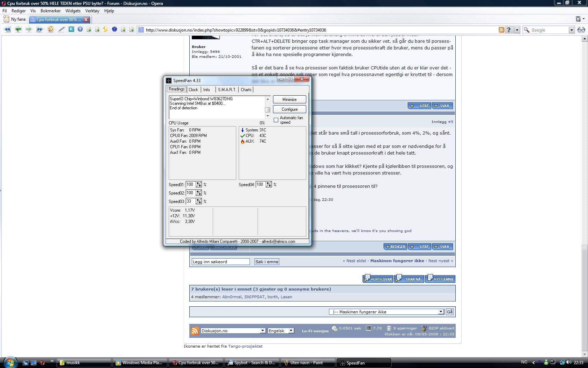Click the NYTT EMNE button
The image size is (588, 368).
[x=440, y=279]
